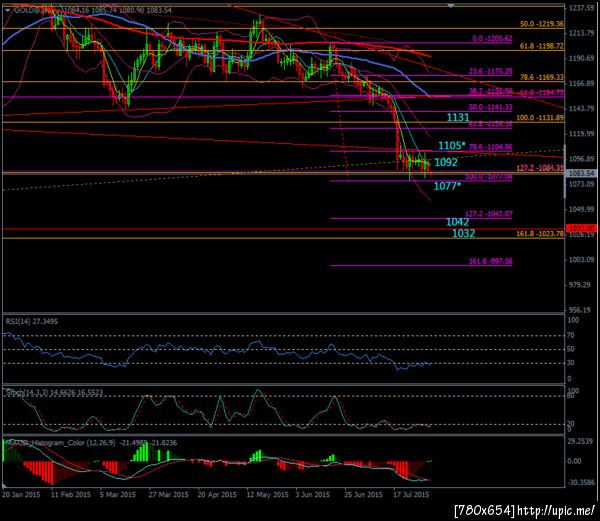Select the 161.8 -997.58 Fibonacci label
Image resolution: width=600 pixels, height=521 pixels.
coord(490,261)
